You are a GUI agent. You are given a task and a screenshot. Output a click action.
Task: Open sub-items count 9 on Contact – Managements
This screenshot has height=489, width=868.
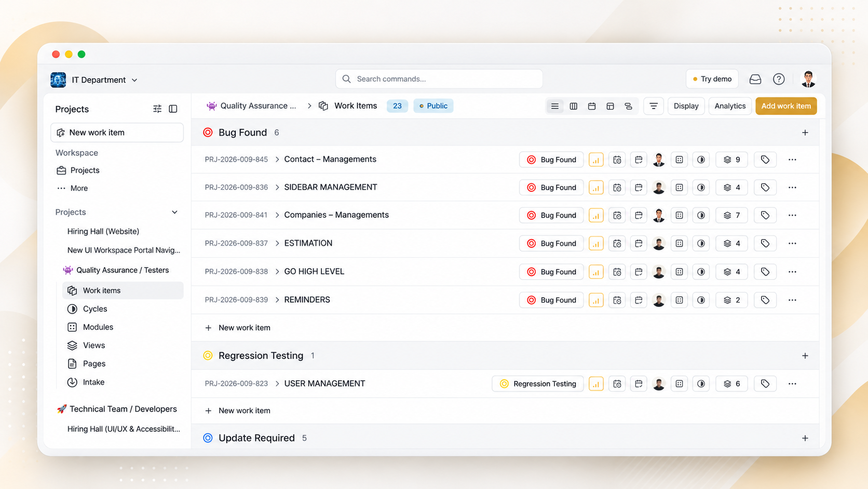[x=732, y=160]
